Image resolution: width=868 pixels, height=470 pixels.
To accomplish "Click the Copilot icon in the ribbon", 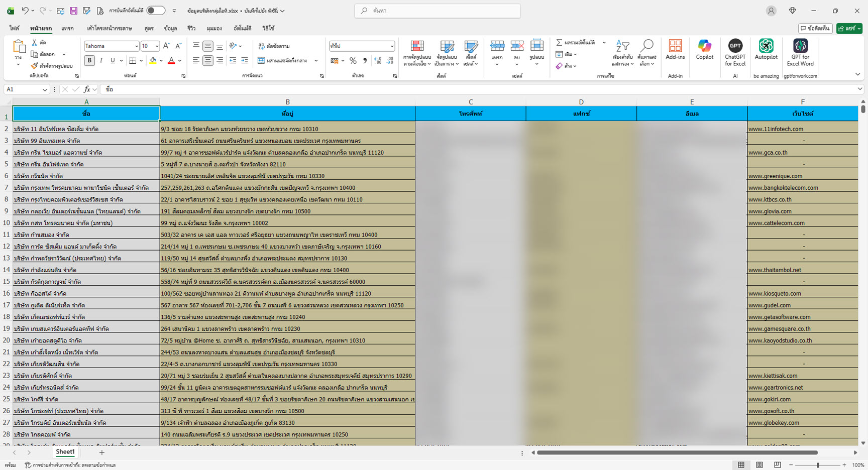I will (704, 47).
